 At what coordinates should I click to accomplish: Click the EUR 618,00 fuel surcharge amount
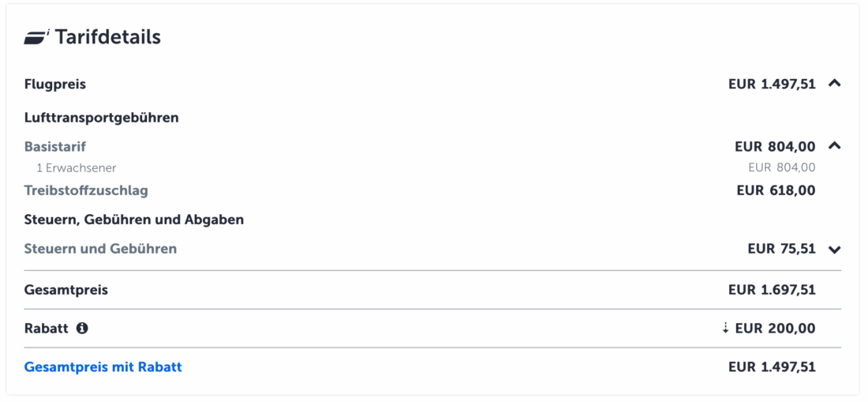(776, 190)
